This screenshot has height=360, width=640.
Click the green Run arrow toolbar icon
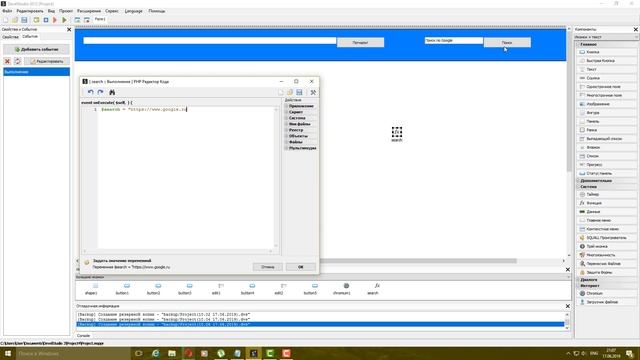click(x=64, y=20)
